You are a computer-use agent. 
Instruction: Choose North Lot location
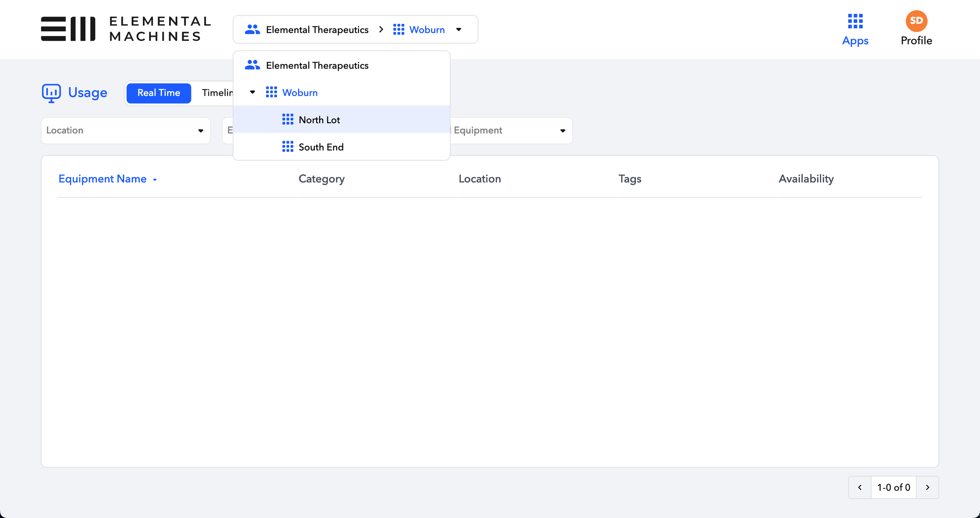341,119
